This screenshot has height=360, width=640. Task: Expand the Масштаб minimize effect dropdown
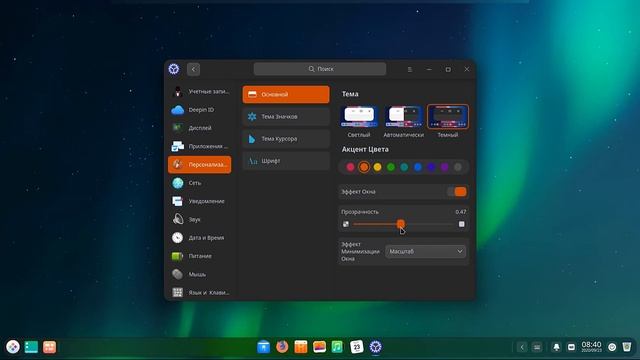point(425,251)
